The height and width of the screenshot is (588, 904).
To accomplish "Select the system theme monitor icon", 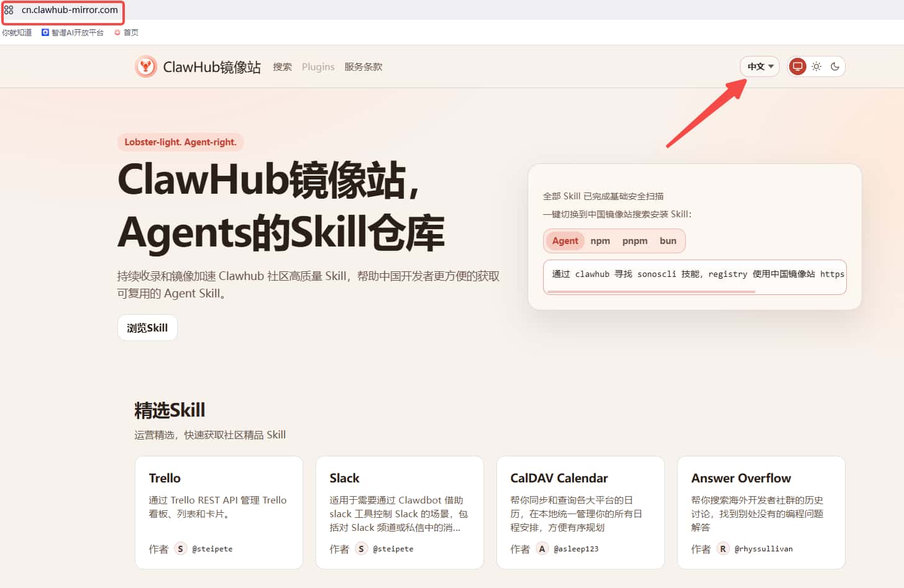I will (798, 66).
